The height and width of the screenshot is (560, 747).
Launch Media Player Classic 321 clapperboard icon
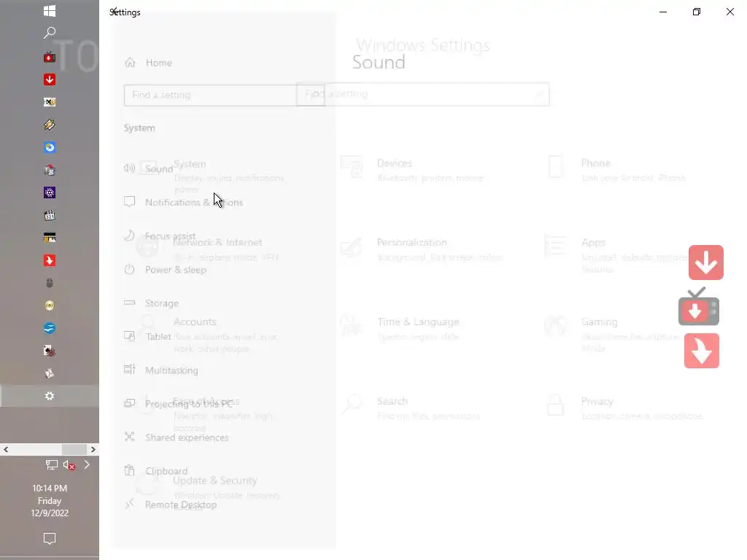[50, 215]
